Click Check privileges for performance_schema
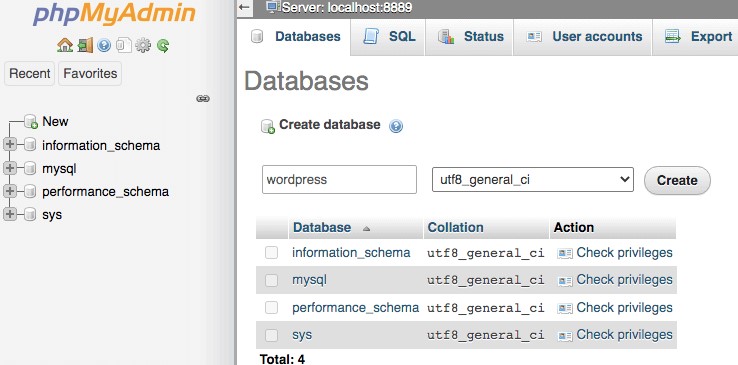 point(624,308)
